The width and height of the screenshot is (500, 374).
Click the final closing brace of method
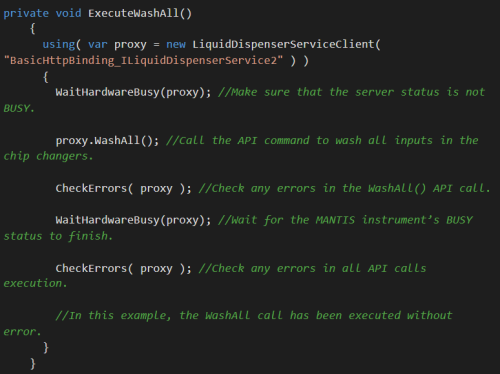[33, 363]
